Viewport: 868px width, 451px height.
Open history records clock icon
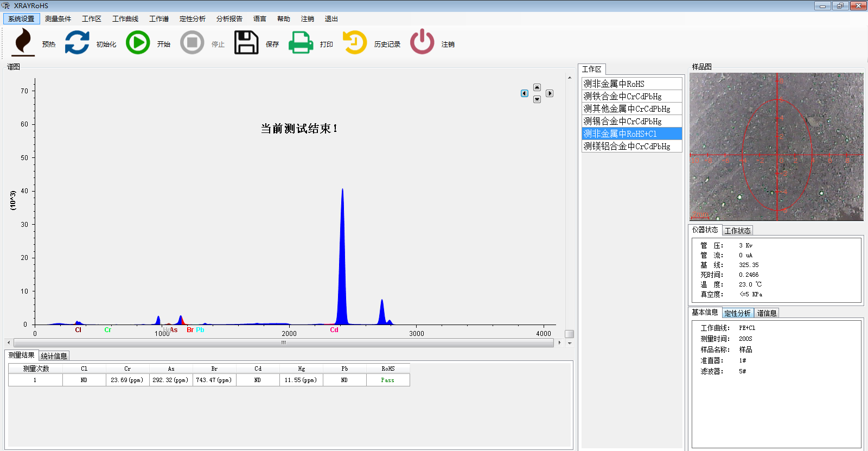click(355, 42)
